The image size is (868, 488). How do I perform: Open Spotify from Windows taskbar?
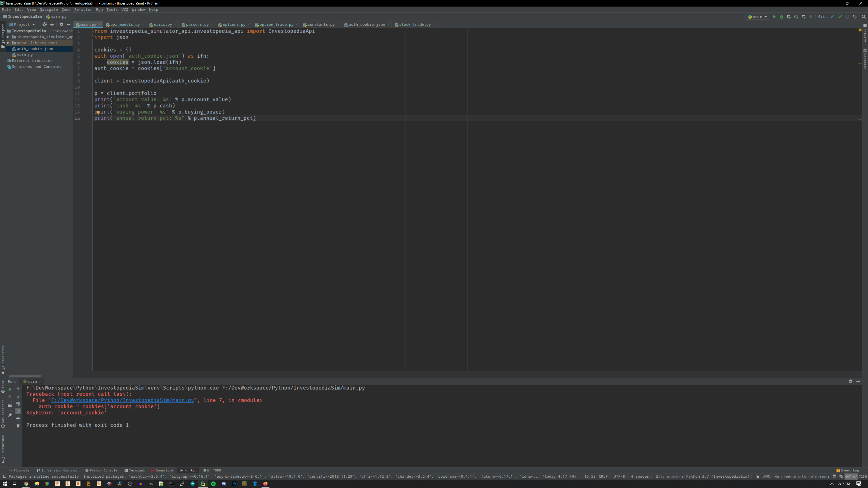click(213, 484)
